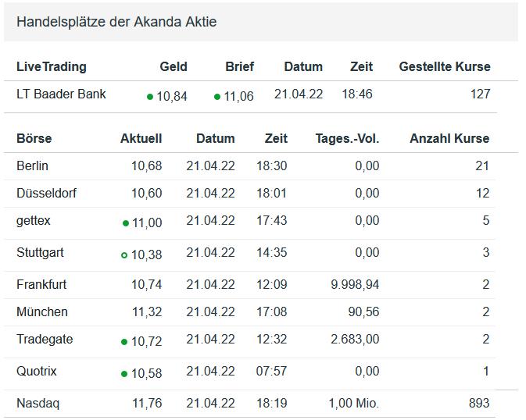Click the Tages.-Vol. column header
The image size is (526, 420).
(x=347, y=138)
